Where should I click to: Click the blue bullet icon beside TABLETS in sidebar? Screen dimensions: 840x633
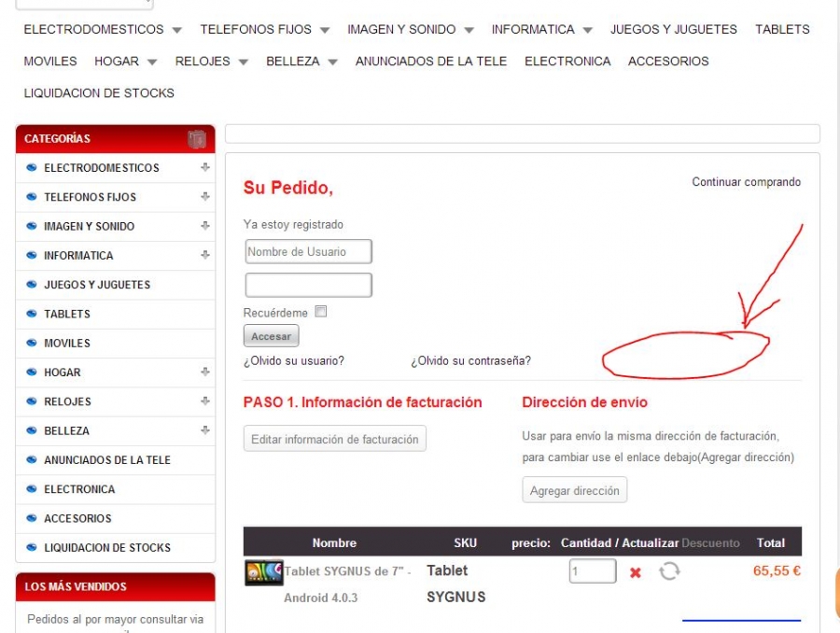pos(32,314)
